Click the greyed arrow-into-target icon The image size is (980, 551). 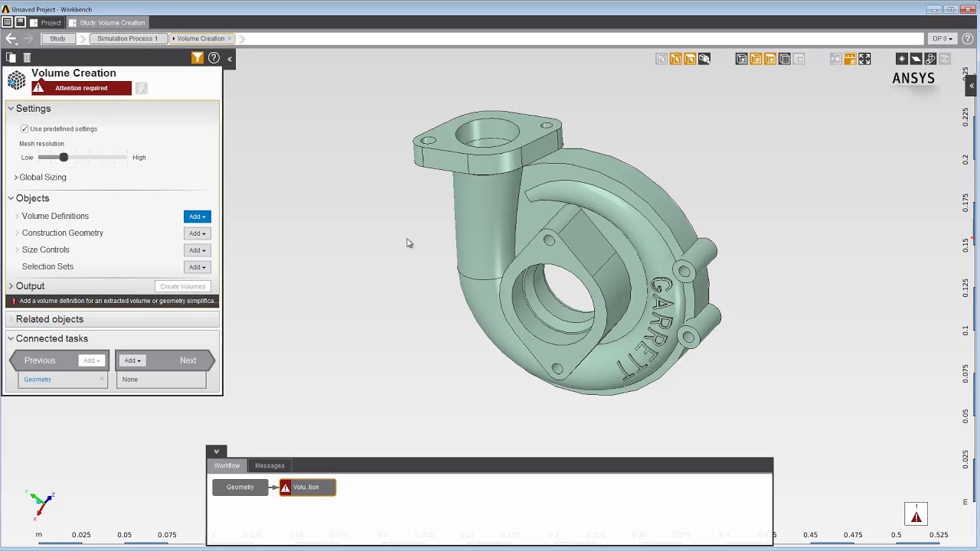coord(835,59)
